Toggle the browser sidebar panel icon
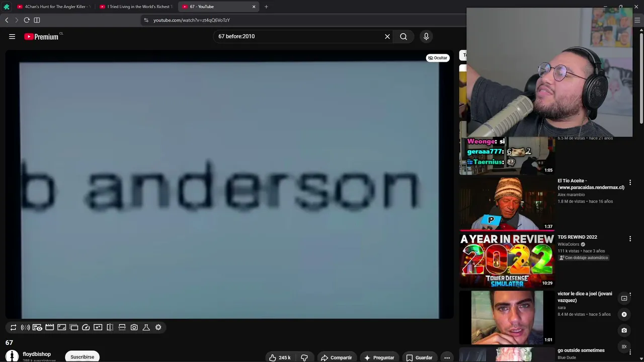Viewport: 644px width, 362px height. click(37, 20)
